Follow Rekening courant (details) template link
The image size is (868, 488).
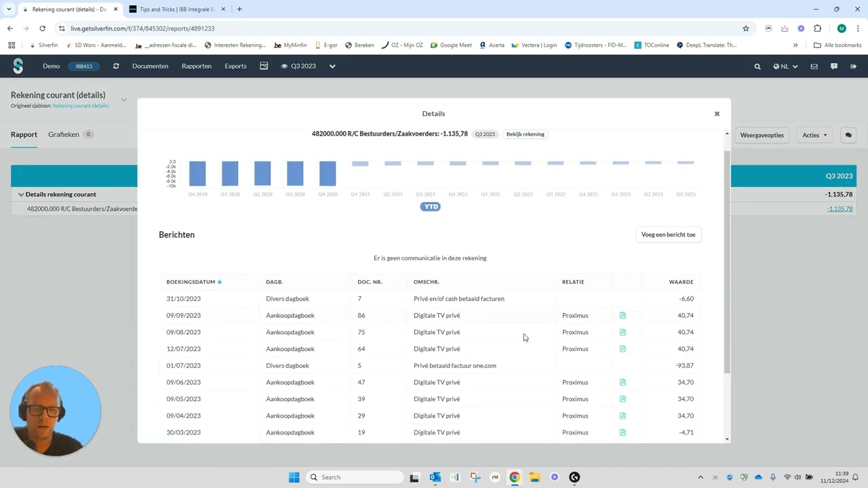tap(81, 106)
